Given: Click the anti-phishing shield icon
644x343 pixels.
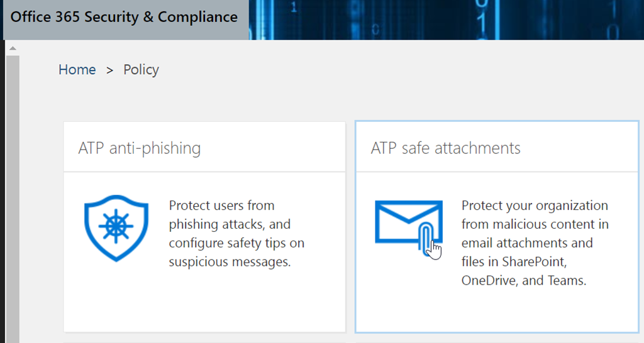Looking at the screenshot, I should (116, 227).
